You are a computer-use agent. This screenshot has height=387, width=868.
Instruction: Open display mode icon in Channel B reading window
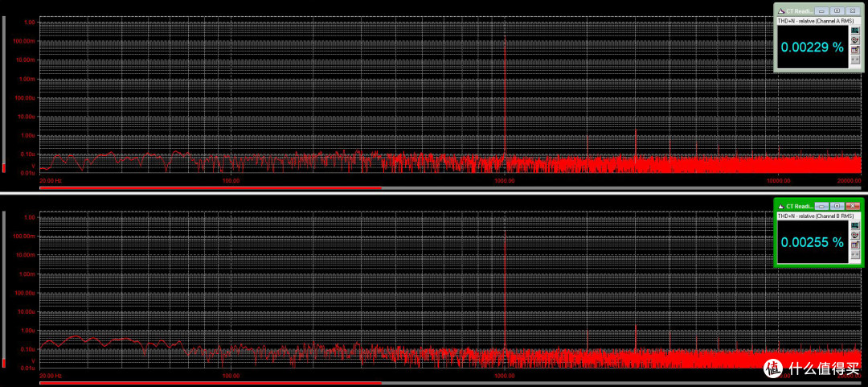(855, 225)
